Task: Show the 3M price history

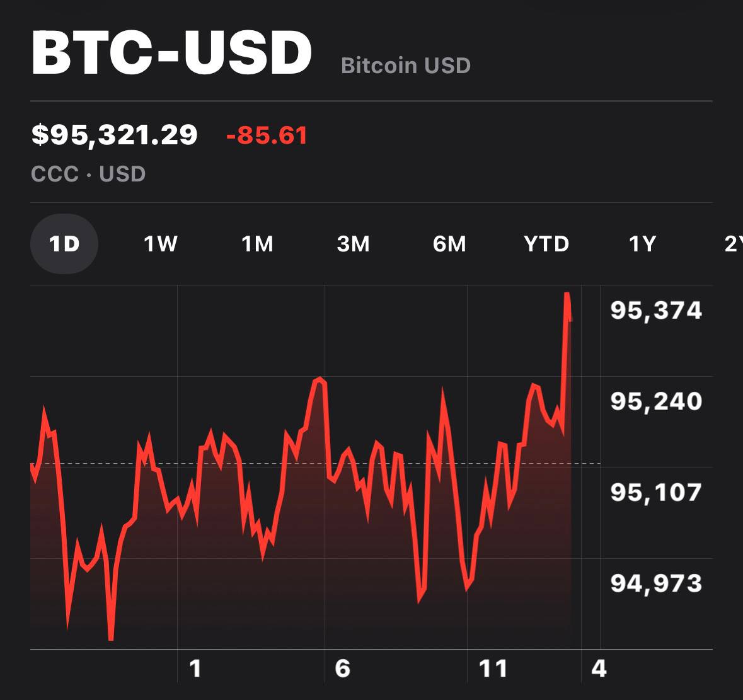Action: 354,244
